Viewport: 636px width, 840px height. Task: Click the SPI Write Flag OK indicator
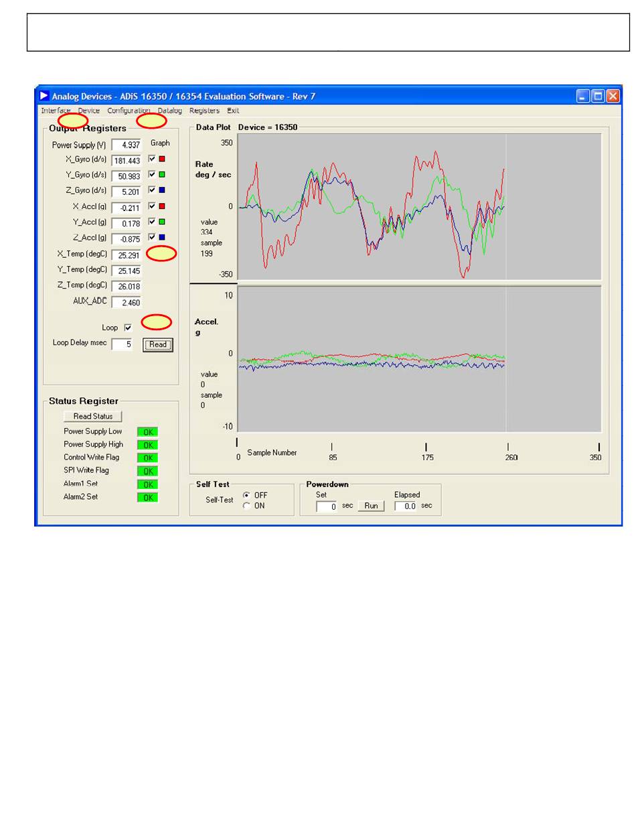[148, 471]
